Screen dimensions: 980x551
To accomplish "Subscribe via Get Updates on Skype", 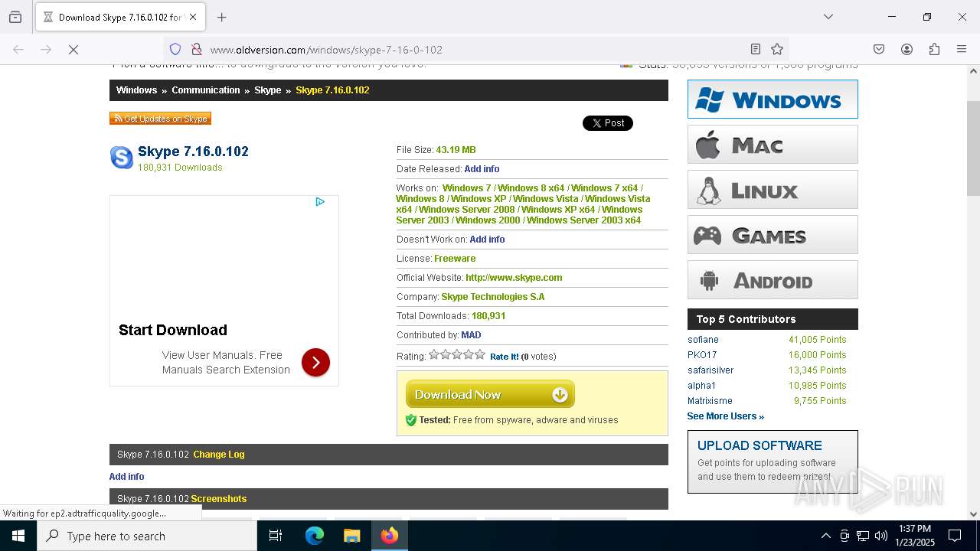I will click(x=160, y=119).
